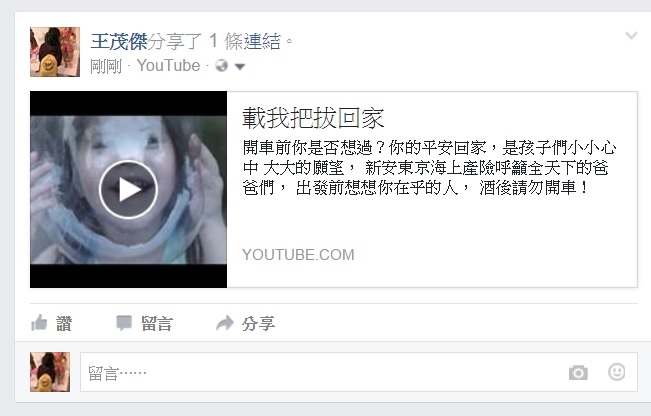Click the 剛剛 timestamp link
The image size is (651, 416).
[106, 66]
